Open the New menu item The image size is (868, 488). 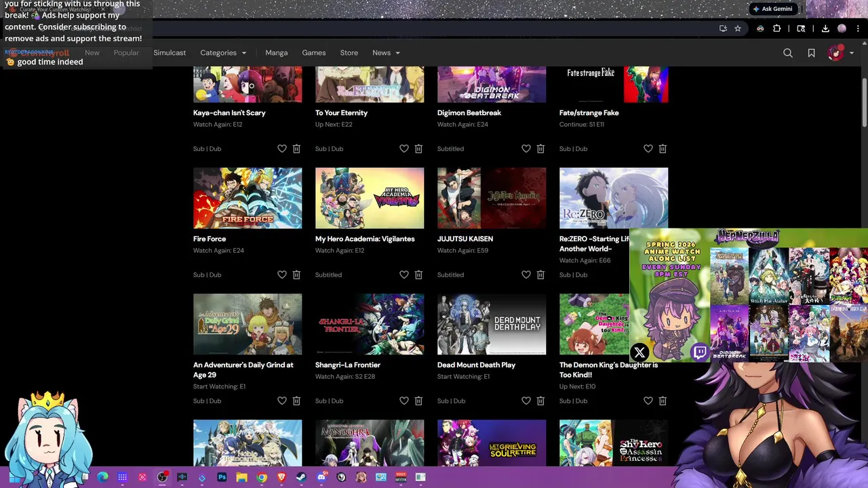point(92,53)
